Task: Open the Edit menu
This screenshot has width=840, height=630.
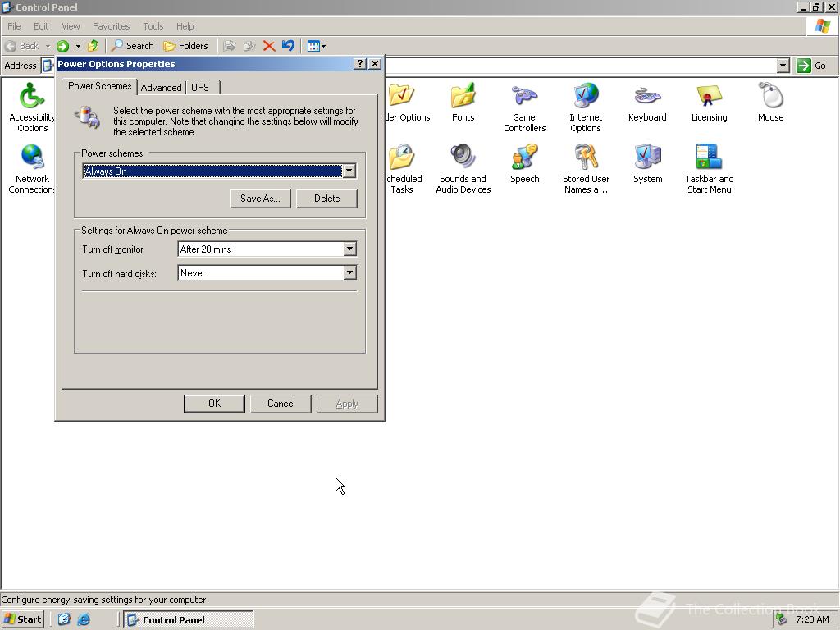Action: 41,26
